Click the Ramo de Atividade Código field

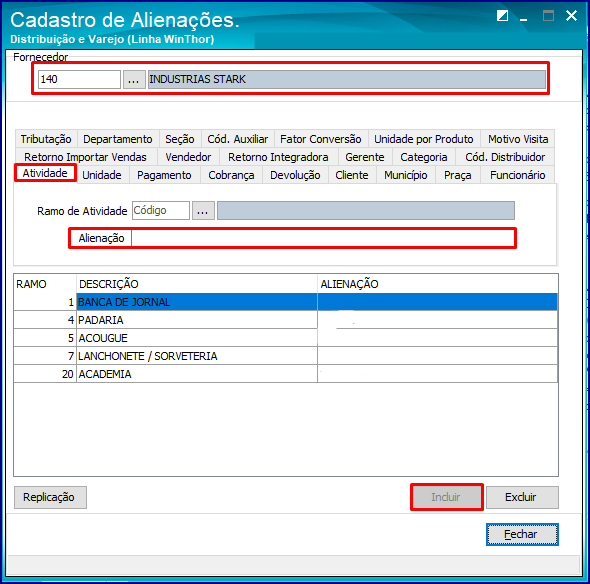(x=161, y=211)
